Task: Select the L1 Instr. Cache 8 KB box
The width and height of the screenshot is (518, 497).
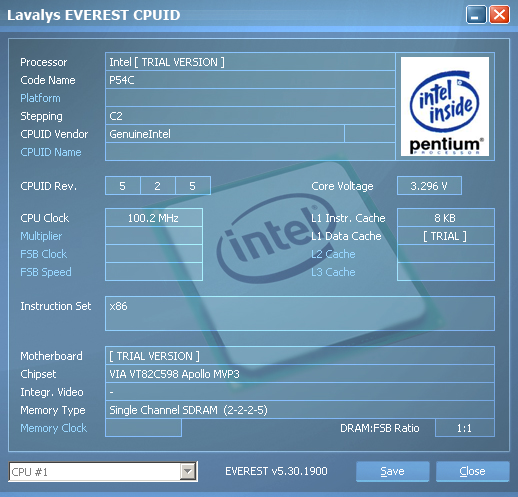Action: pos(446,218)
